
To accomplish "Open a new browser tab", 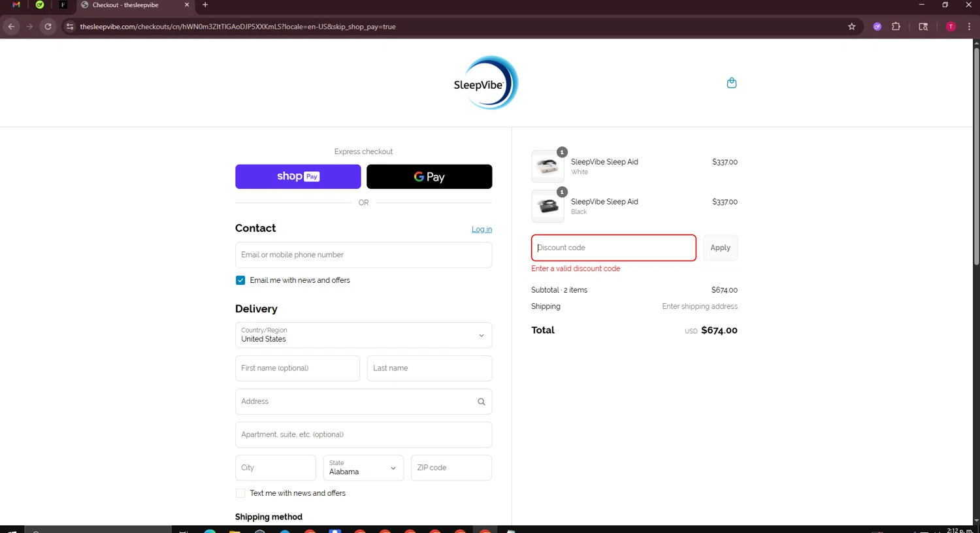I will point(205,5).
